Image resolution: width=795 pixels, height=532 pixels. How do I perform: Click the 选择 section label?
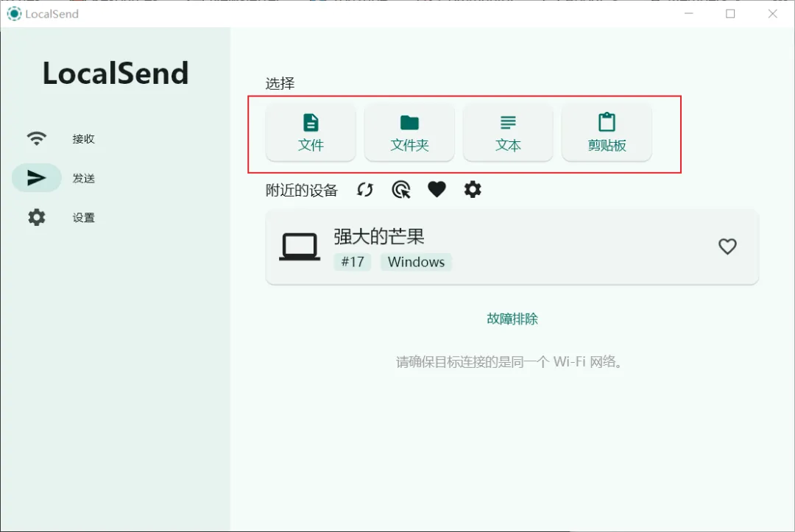pyautogui.click(x=280, y=84)
